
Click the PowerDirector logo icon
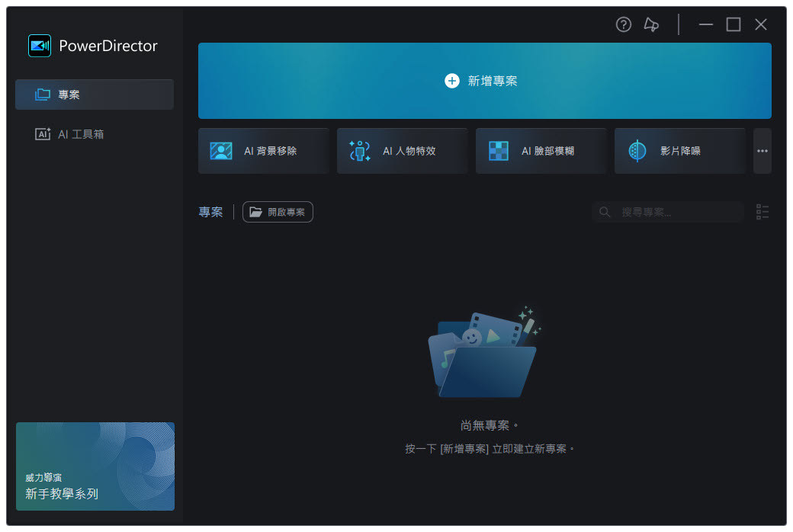pyautogui.click(x=40, y=46)
